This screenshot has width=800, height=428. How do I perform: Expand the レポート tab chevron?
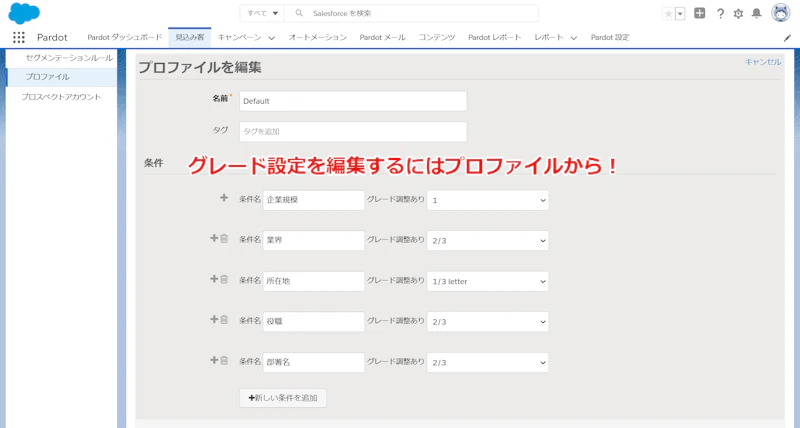(x=574, y=38)
